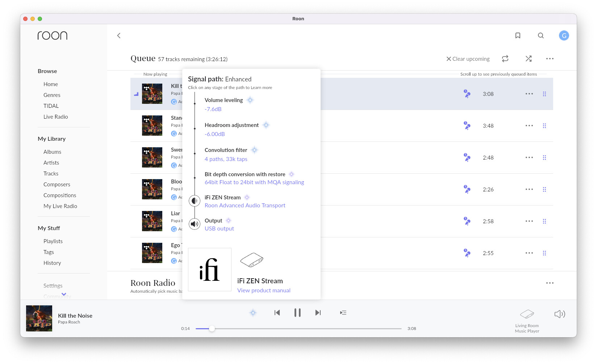The height and width of the screenshot is (364, 597).
Task: Open the search magnifier icon
Action: (541, 35)
